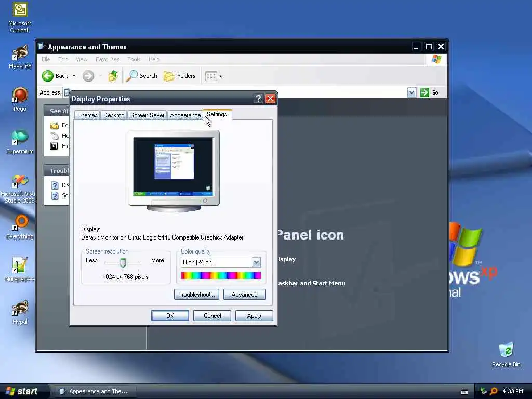The image size is (532, 399).
Task: Click the keyboard tray icon
Action: pos(464,392)
